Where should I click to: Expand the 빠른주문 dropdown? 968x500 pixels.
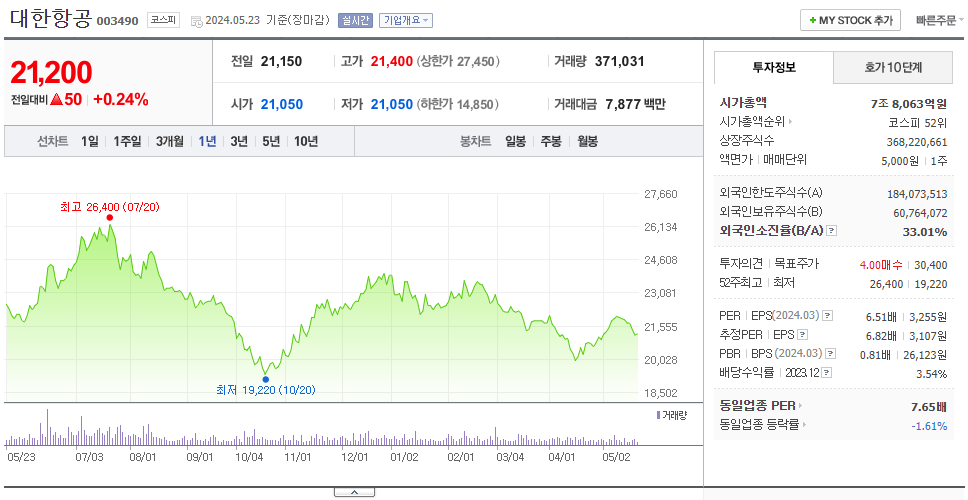tap(940, 20)
